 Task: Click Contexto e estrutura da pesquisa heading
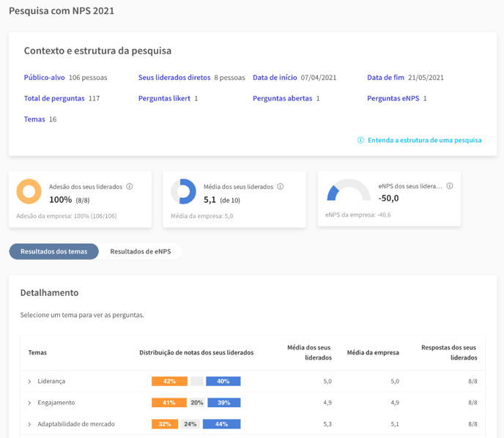97,51
